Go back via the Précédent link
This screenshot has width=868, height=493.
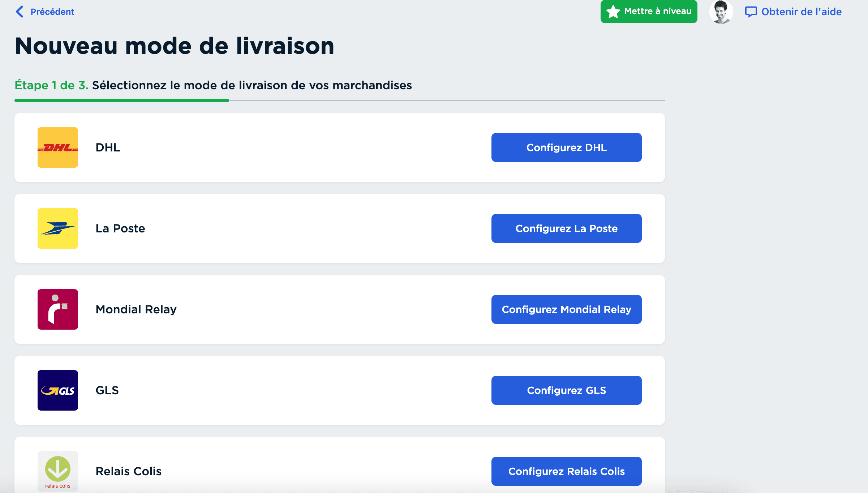coord(52,12)
